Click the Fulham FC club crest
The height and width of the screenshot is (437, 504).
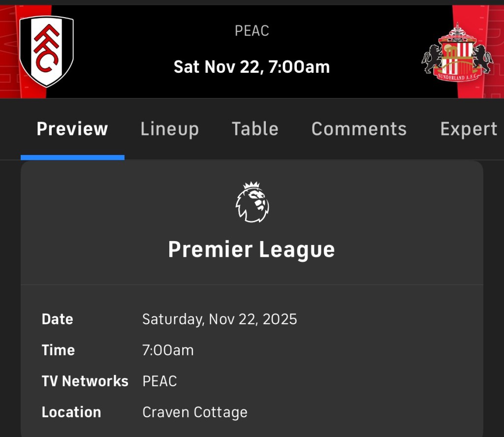46,51
